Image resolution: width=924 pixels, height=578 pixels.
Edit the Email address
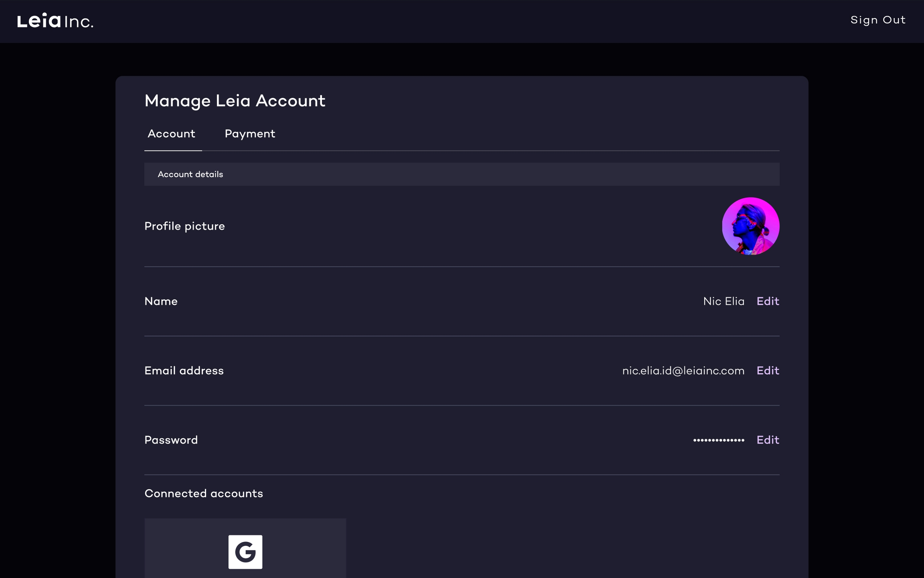[768, 371]
